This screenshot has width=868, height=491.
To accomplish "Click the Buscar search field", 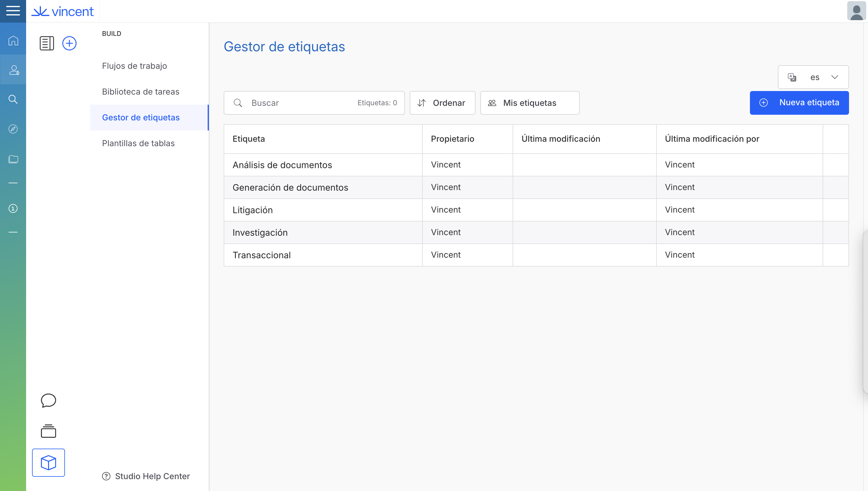I will click(x=300, y=103).
